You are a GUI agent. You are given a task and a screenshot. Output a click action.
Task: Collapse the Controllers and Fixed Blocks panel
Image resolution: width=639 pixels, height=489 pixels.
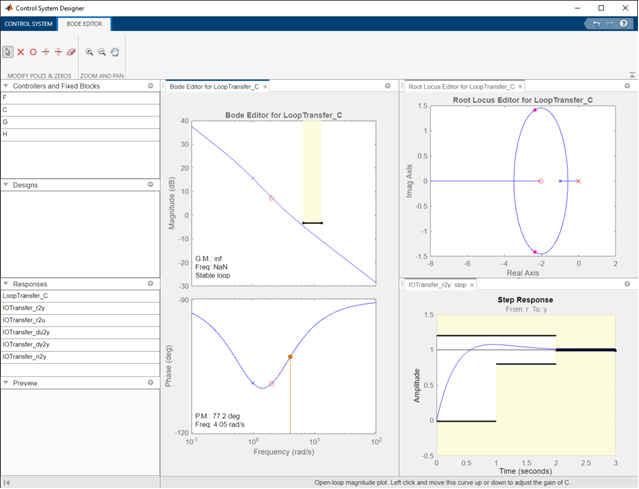6,86
